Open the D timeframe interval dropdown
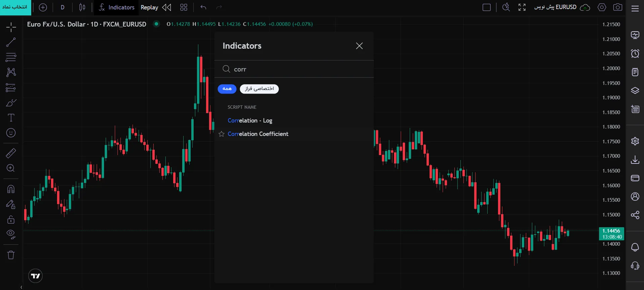Viewport: 644px width, 290px height. (63, 7)
